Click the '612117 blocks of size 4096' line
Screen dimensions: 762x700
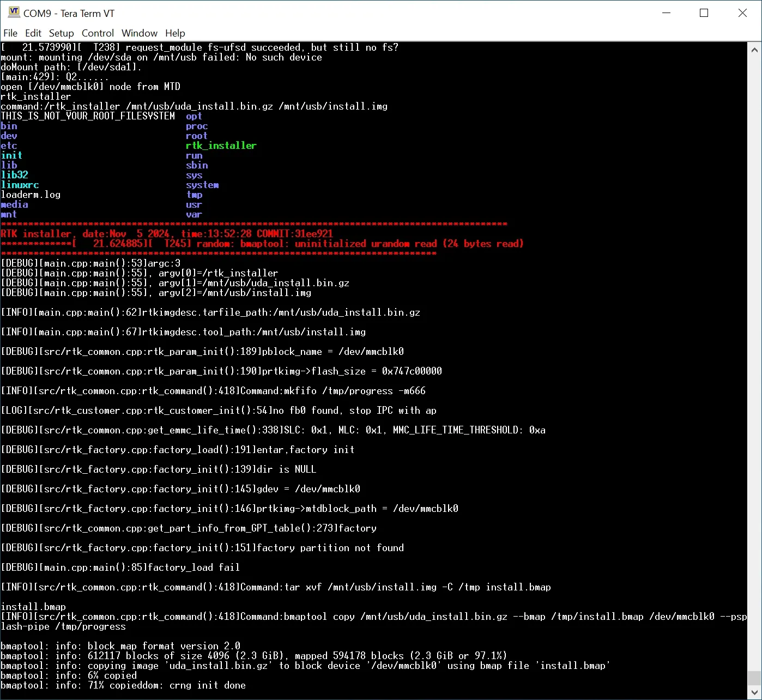254,656
